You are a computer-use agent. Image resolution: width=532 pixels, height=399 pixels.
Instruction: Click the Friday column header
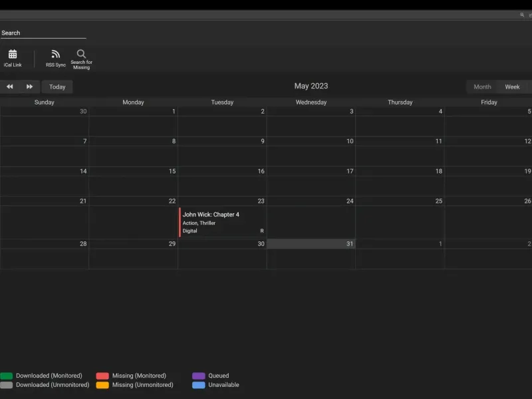[489, 102]
